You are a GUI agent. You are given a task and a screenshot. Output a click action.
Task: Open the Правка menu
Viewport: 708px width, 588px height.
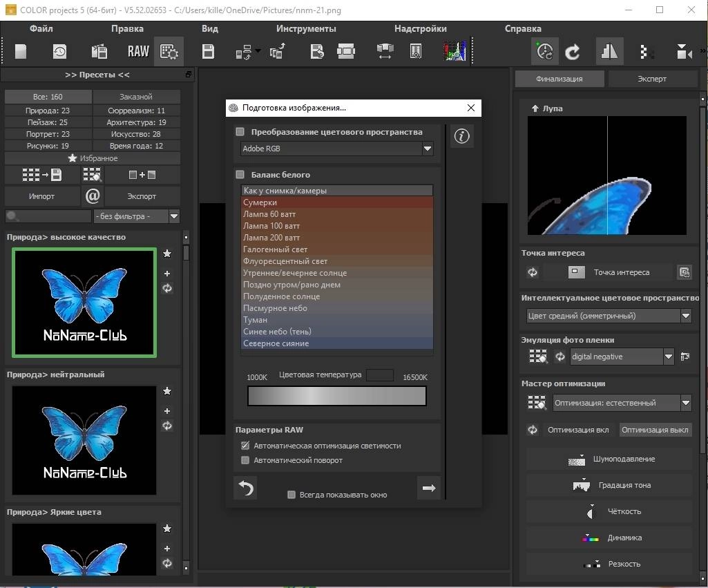[127, 28]
